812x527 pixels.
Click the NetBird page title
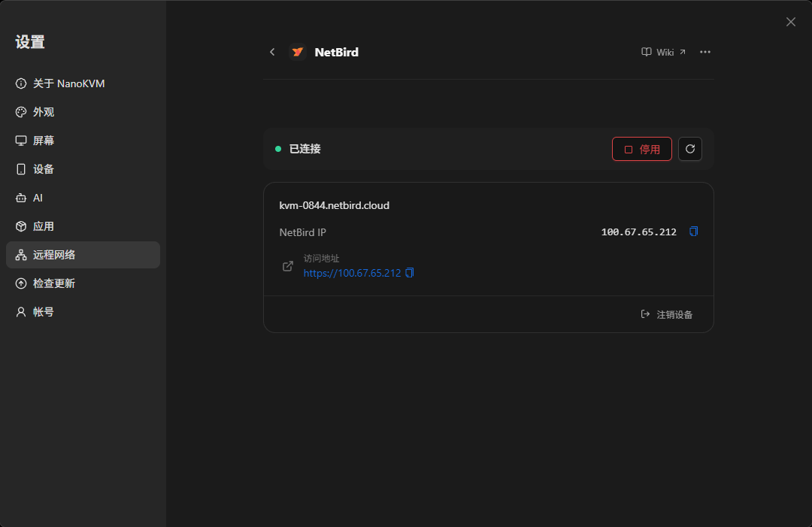tap(337, 53)
